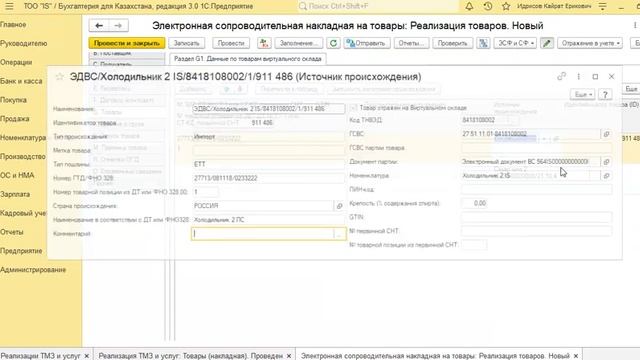
Task: Switch to Реализации ТМЗ и услуг tab
Action: 41,356
